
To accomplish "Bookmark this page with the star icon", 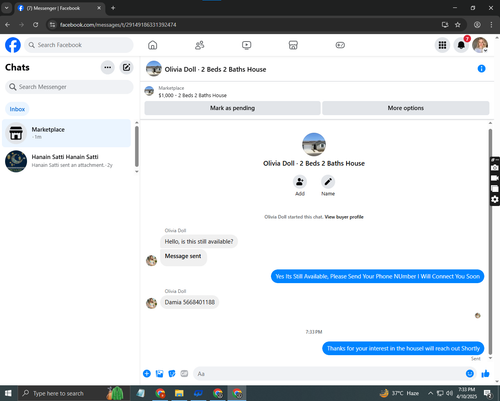I will click(458, 25).
